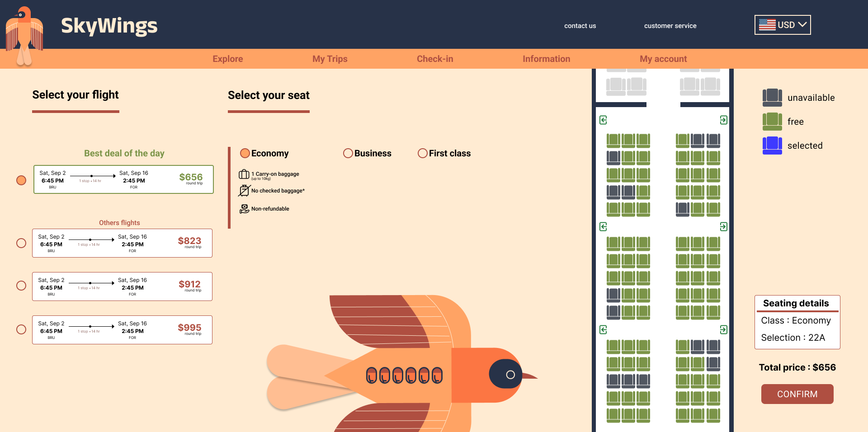
Task: Open the customer service link
Action: pyautogui.click(x=670, y=26)
